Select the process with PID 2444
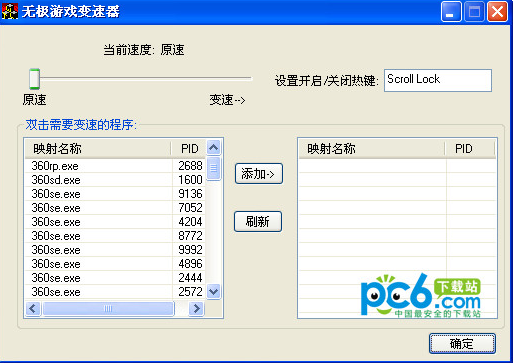 coord(115,278)
